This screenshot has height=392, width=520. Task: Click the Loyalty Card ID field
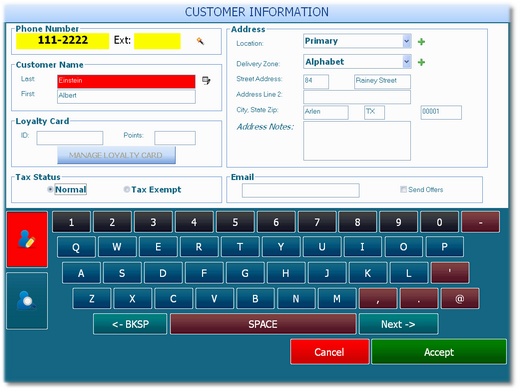[70, 138]
